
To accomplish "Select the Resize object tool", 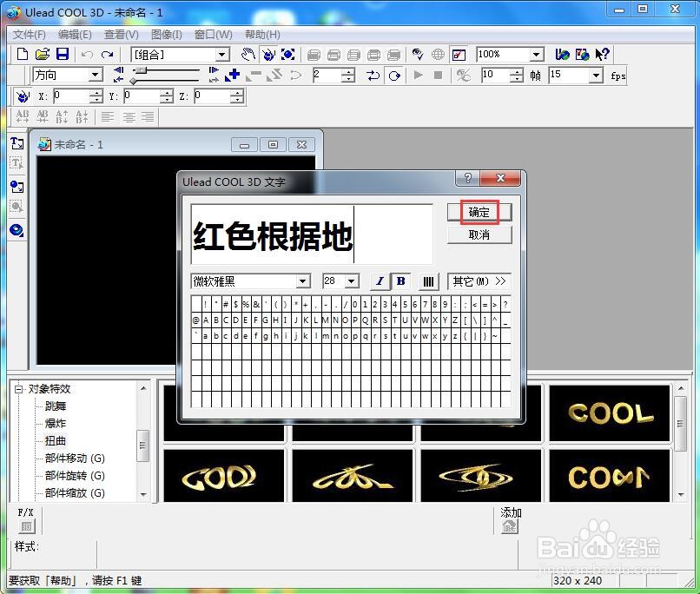I will point(288,55).
